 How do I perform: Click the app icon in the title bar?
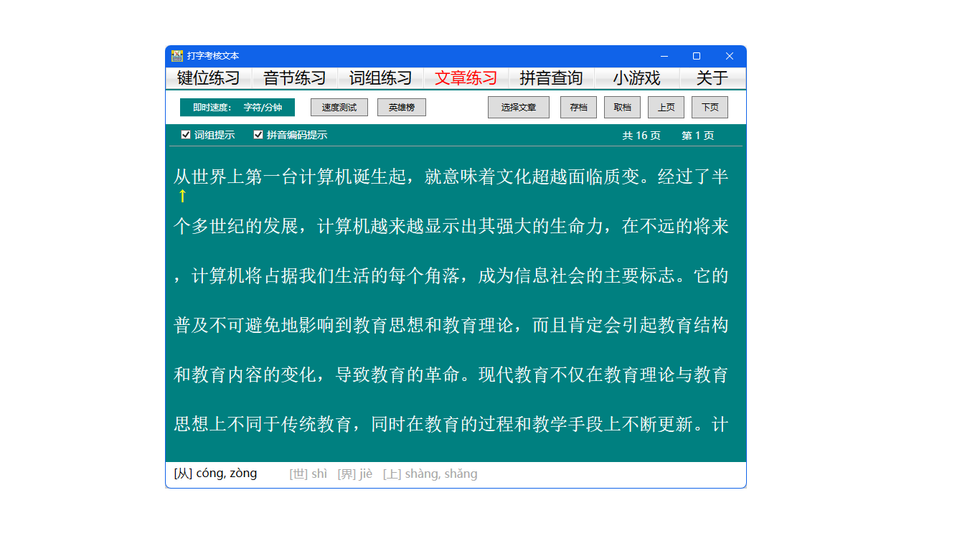177,56
